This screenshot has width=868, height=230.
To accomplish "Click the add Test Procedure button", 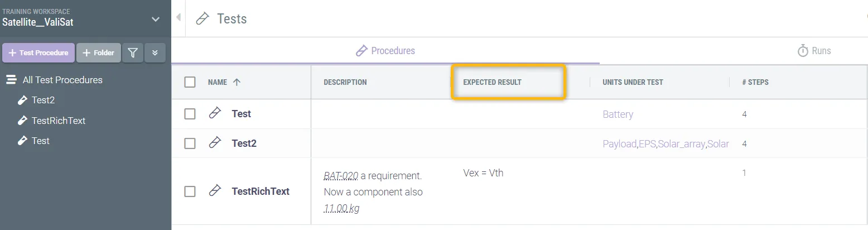I will click(38, 53).
